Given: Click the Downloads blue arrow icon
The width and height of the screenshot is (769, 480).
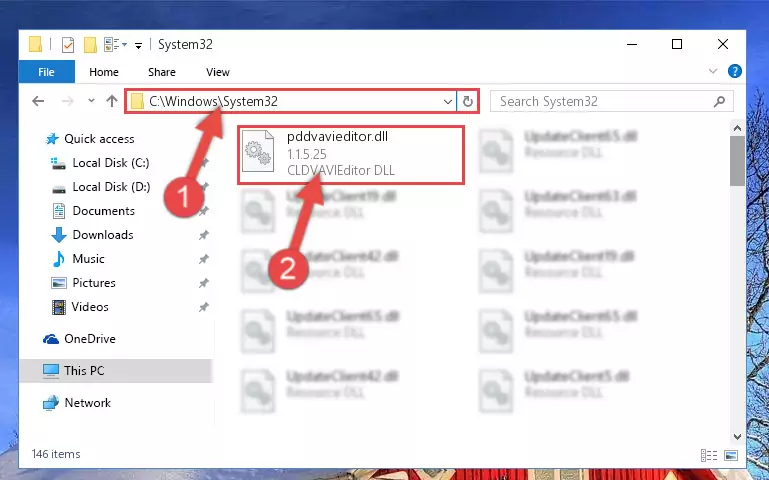Looking at the screenshot, I should (59, 235).
